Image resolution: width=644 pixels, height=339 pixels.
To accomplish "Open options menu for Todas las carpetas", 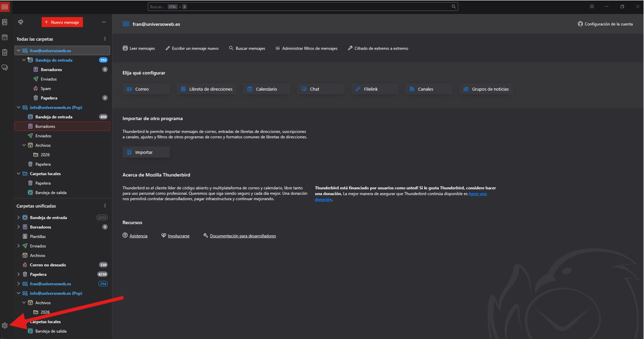I will [x=105, y=39].
